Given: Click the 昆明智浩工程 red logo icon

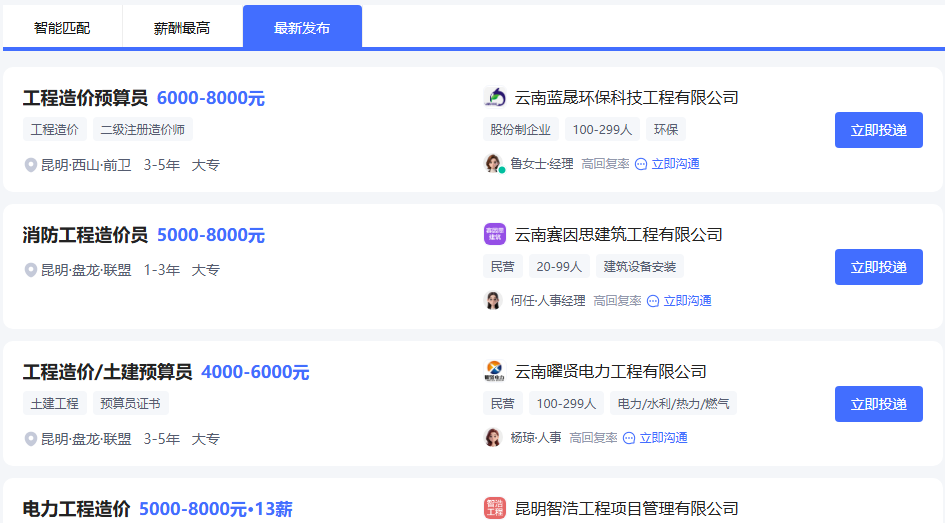Looking at the screenshot, I should (495, 508).
